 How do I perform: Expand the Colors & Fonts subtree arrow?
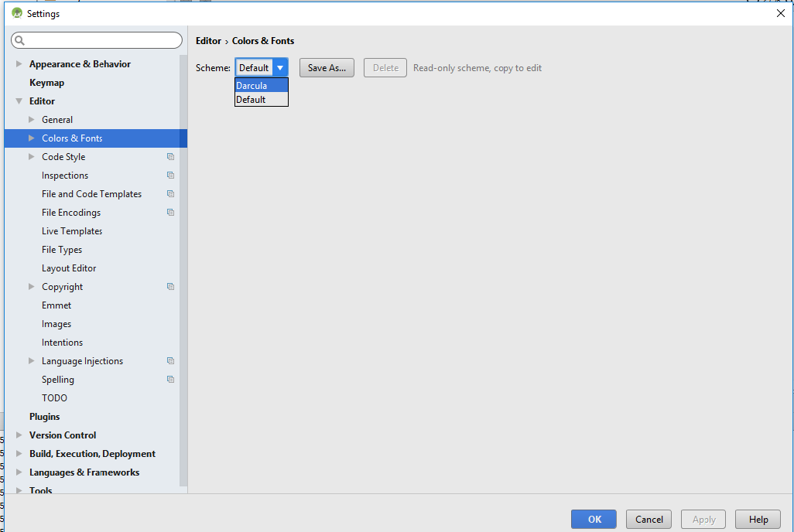pyautogui.click(x=32, y=138)
